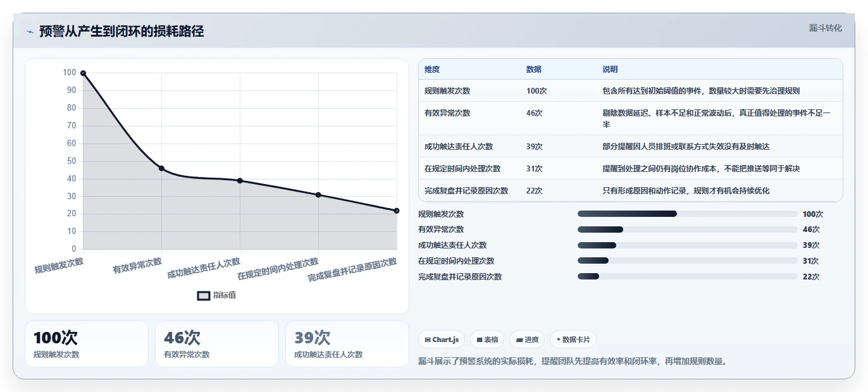Click the 完成复盘并记录原因次数 progress bar
Image resolution: width=868 pixels, height=392 pixels.
pyautogui.click(x=688, y=276)
